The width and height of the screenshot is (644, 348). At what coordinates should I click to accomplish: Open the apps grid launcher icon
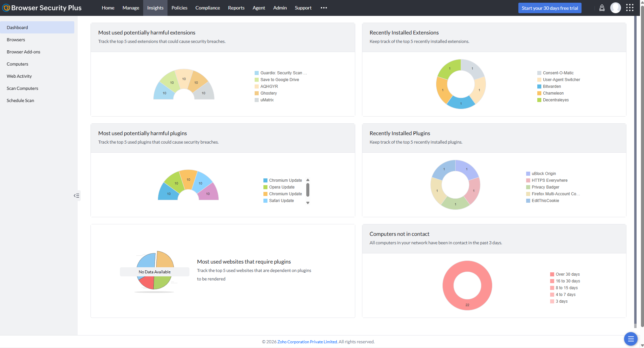(629, 8)
